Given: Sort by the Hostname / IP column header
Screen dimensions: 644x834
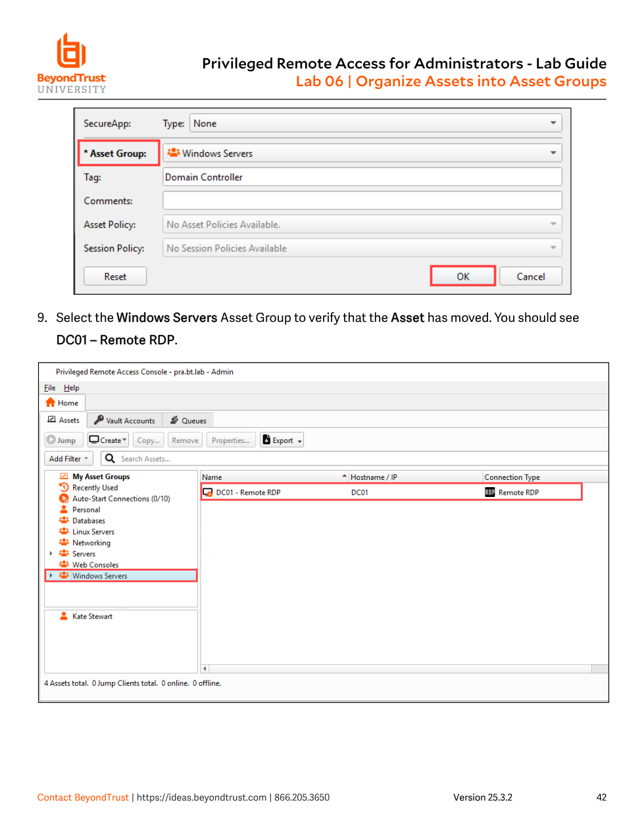Looking at the screenshot, I should click(x=416, y=477).
